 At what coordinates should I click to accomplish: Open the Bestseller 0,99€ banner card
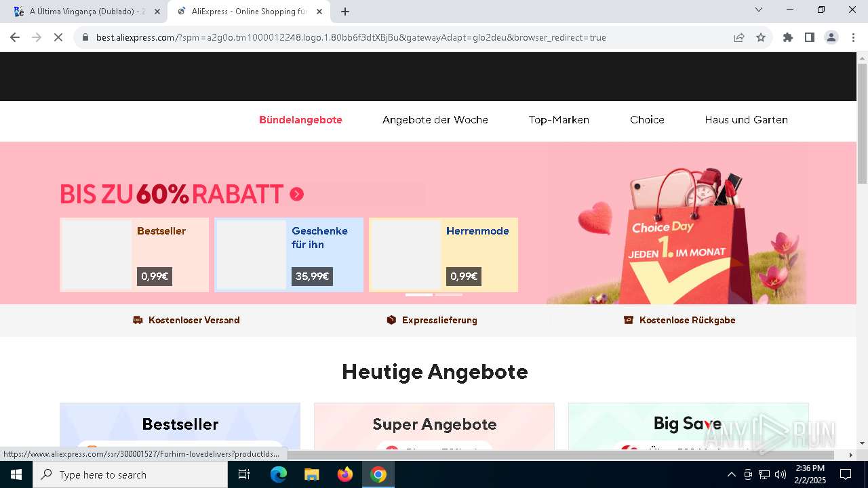(134, 255)
